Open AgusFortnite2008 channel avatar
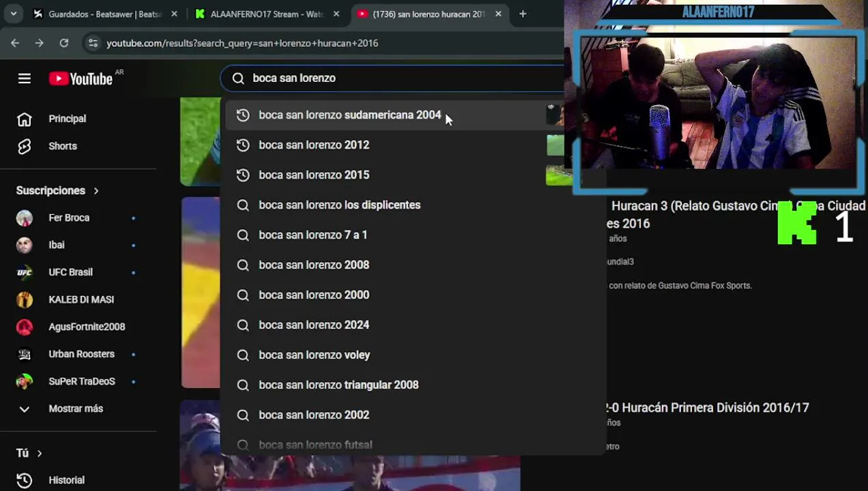This screenshot has width=868, height=491. pyautogui.click(x=25, y=327)
